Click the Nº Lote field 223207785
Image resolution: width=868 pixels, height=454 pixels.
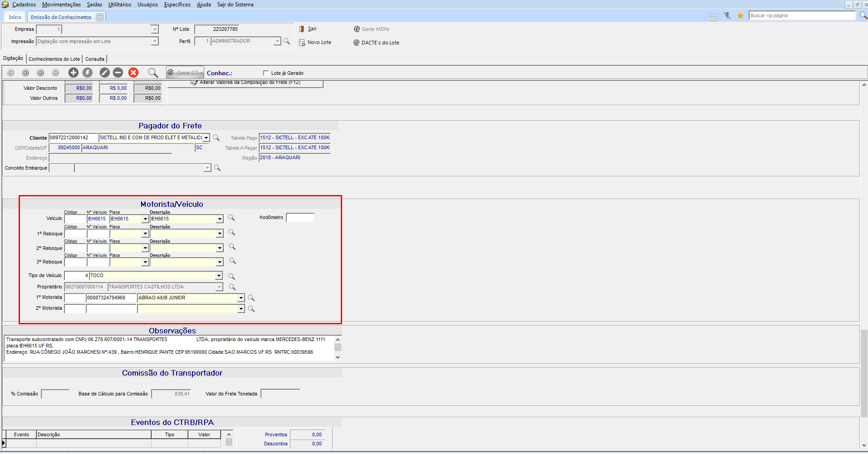click(x=217, y=29)
